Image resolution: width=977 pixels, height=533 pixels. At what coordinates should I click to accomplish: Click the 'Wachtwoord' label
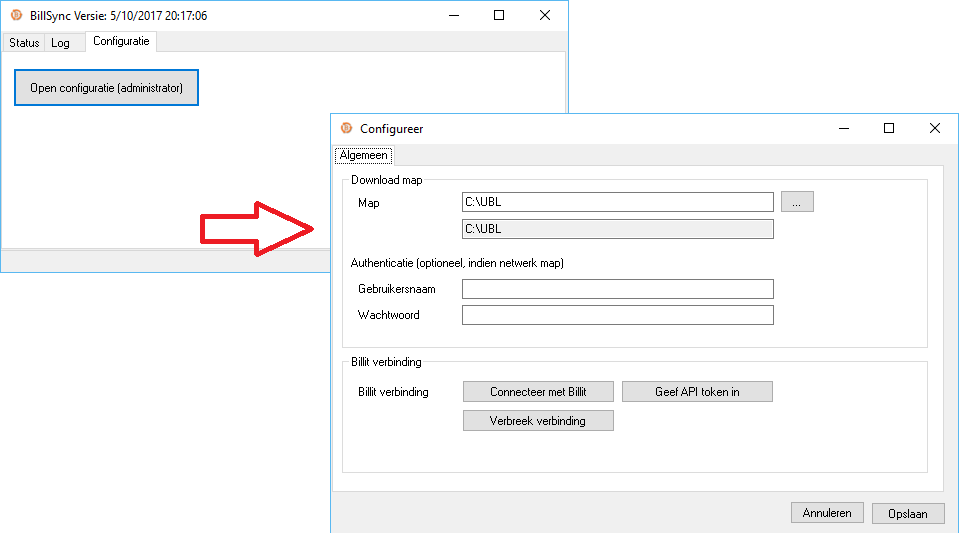click(389, 315)
